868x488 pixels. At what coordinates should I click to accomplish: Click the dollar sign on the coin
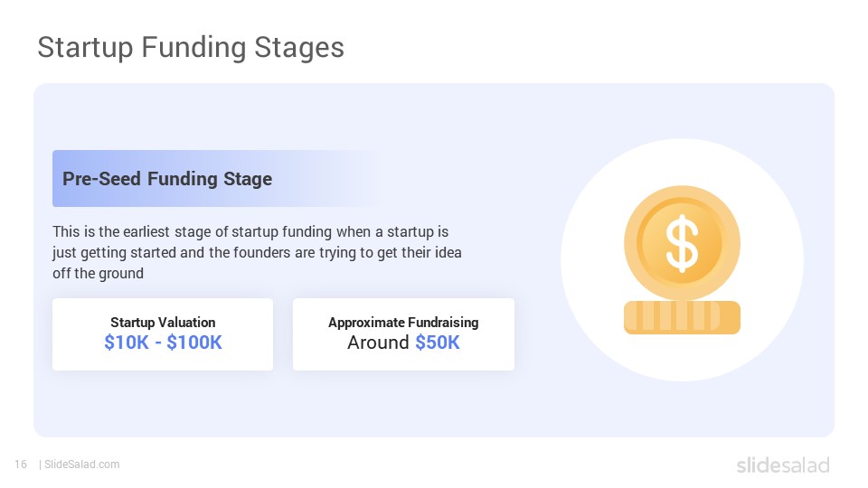tap(682, 243)
